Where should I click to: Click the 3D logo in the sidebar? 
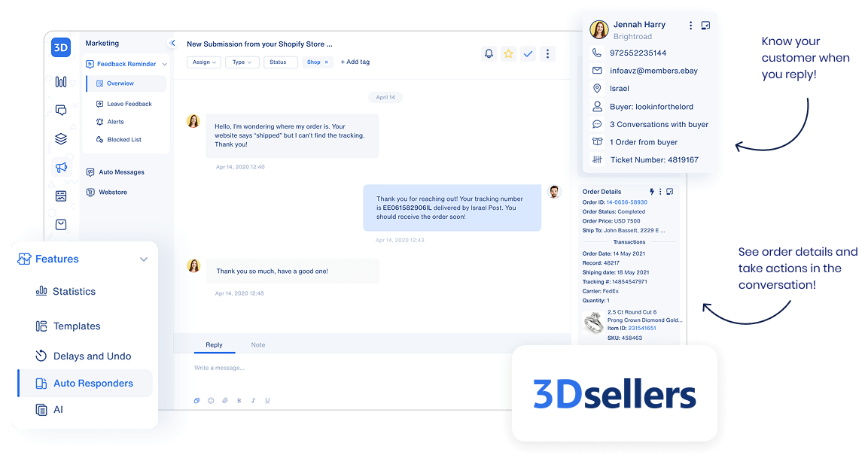[61, 47]
